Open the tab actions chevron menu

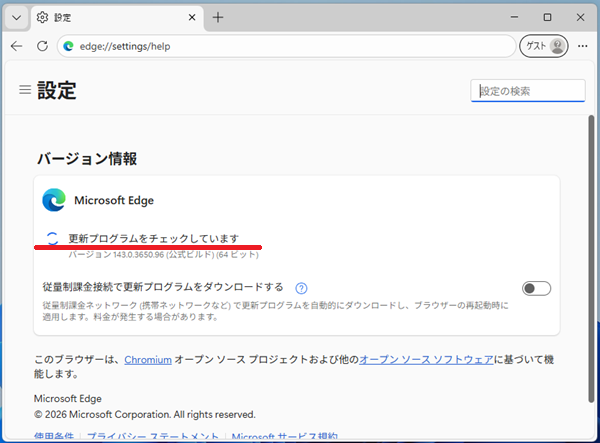(16, 17)
